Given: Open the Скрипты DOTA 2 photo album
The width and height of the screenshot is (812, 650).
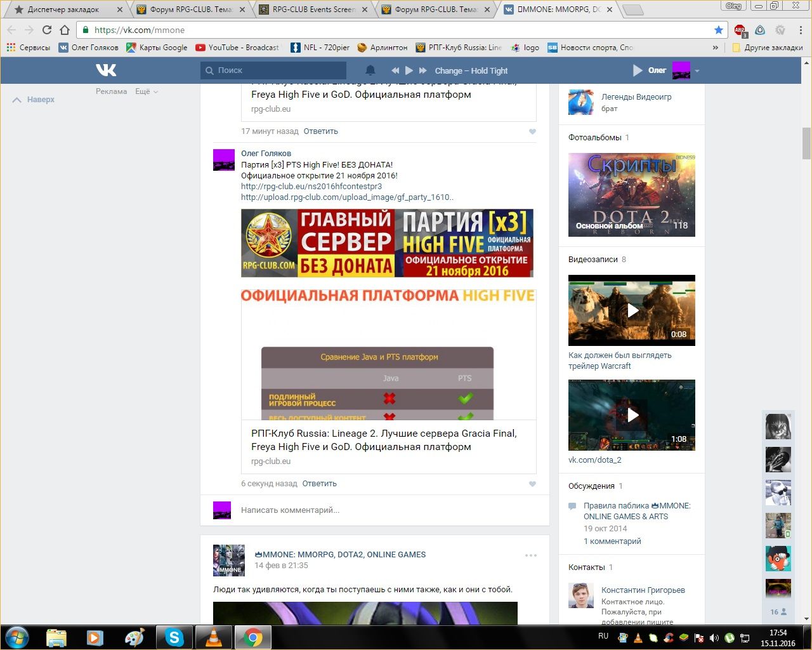Looking at the screenshot, I should pos(632,195).
